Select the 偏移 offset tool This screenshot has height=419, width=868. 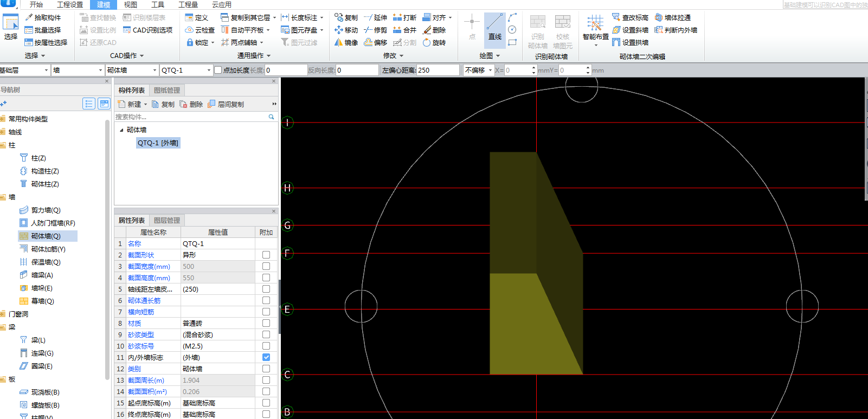point(375,42)
